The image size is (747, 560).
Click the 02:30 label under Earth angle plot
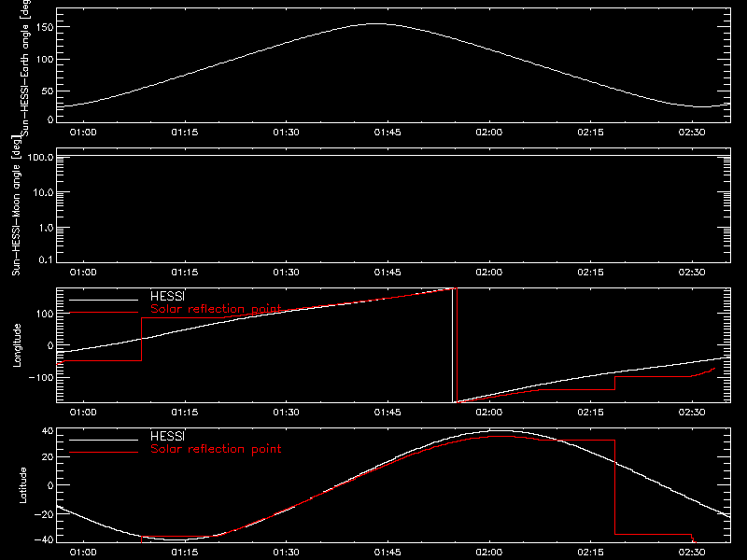tap(692, 132)
